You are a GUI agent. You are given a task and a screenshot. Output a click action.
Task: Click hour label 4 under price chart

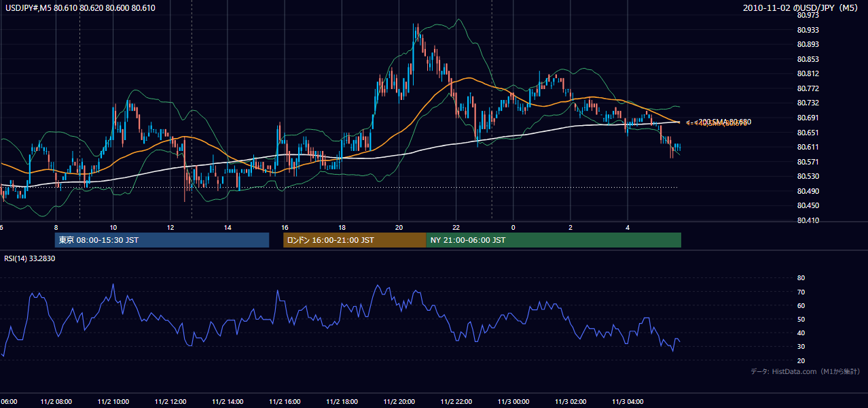(628, 228)
